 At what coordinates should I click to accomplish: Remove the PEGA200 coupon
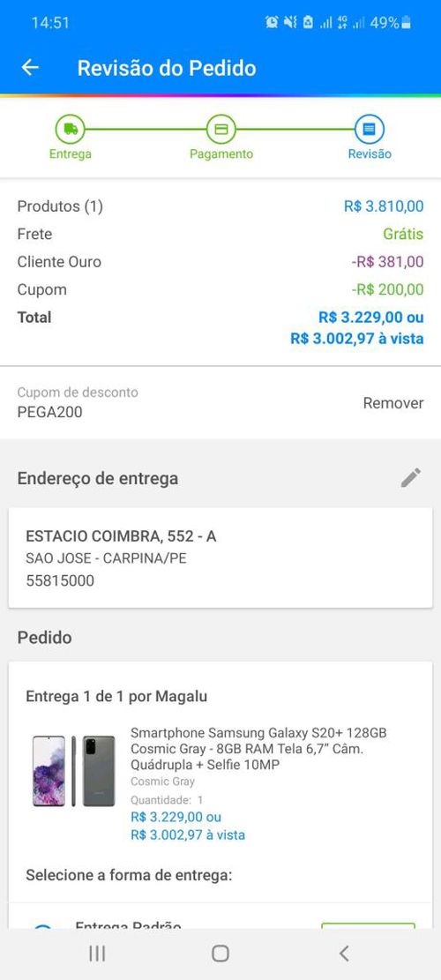point(393,403)
